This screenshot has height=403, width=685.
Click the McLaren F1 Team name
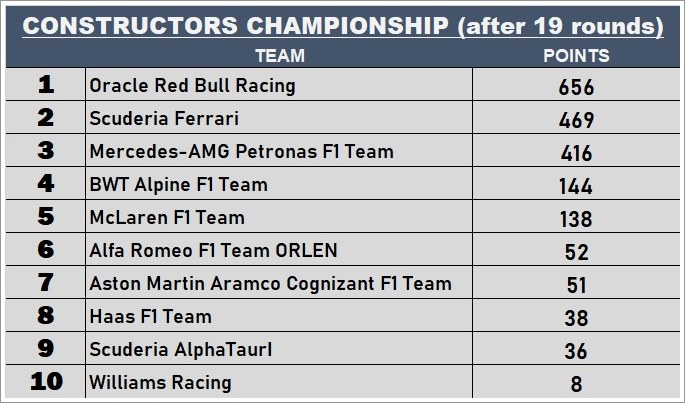[166, 218]
